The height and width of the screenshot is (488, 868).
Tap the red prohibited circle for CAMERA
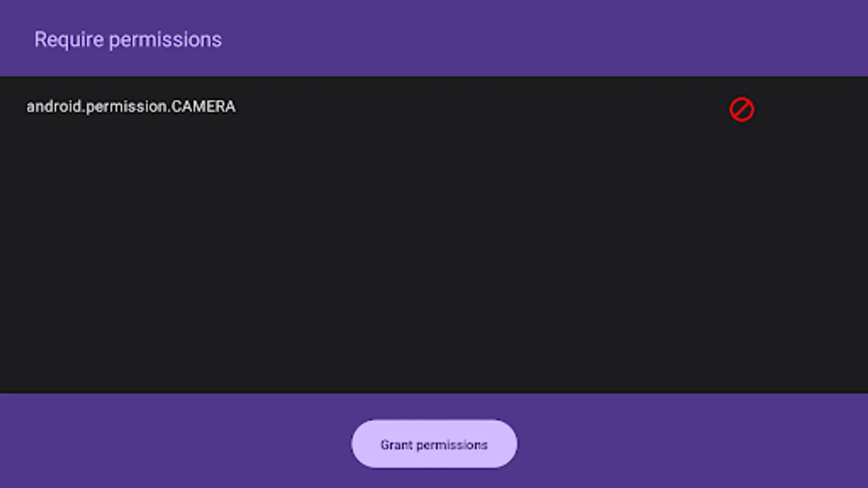coord(742,110)
